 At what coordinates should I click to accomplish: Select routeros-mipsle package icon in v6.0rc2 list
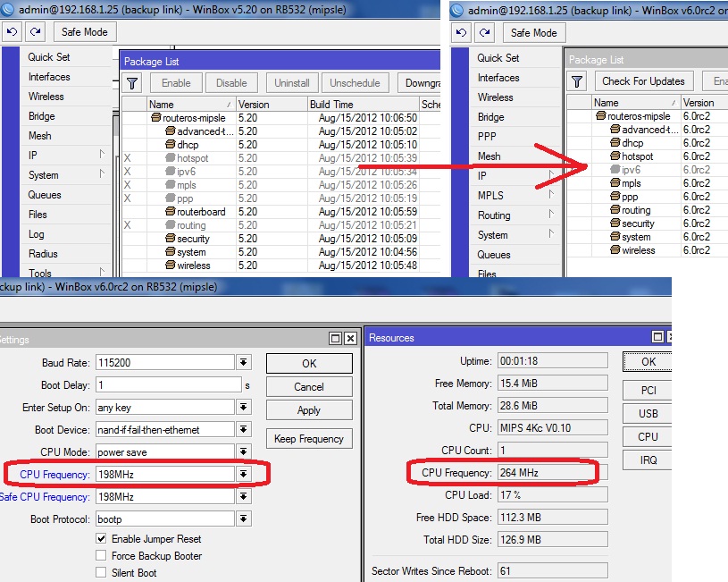601,115
